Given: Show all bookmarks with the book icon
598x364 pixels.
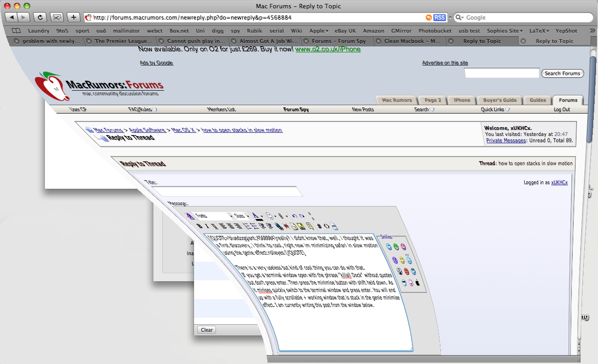Looking at the screenshot, I should coord(16,31).
